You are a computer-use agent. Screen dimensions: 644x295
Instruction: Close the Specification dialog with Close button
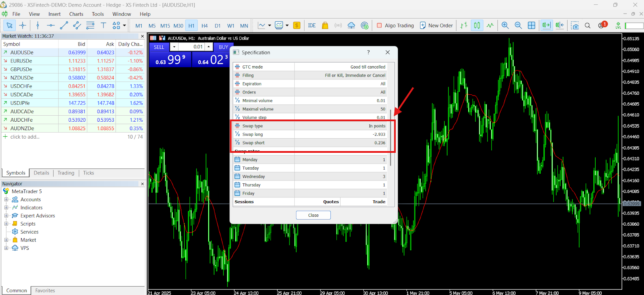click(x=313, y=215)
